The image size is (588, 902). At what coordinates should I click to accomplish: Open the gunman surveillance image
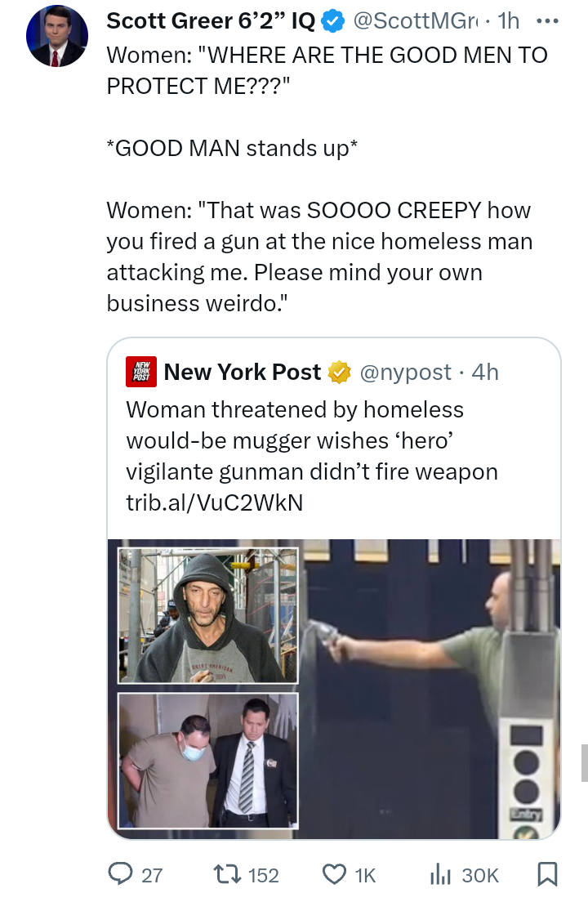[430, 689]
